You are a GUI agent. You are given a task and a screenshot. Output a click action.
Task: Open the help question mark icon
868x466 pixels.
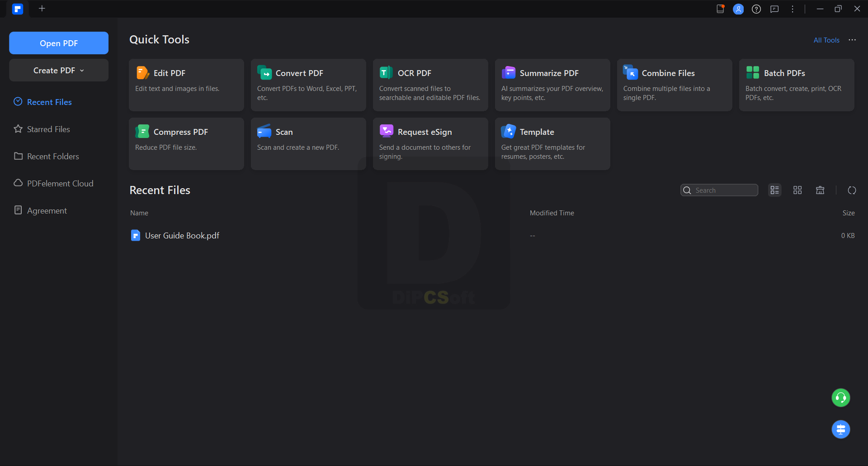tap(756, 9)
